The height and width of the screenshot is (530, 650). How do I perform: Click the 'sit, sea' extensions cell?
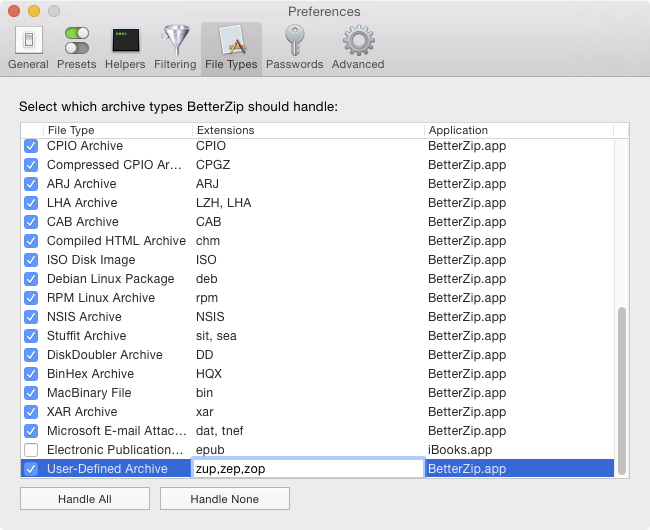pos(216,336)
